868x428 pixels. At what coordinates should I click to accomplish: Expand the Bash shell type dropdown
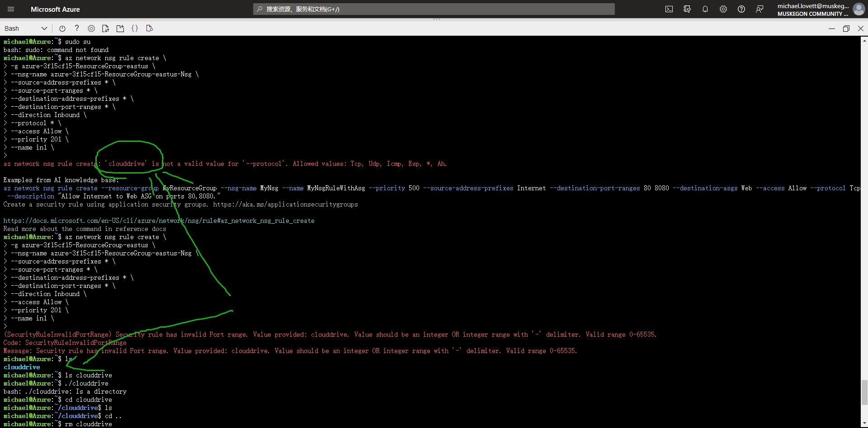26,28
